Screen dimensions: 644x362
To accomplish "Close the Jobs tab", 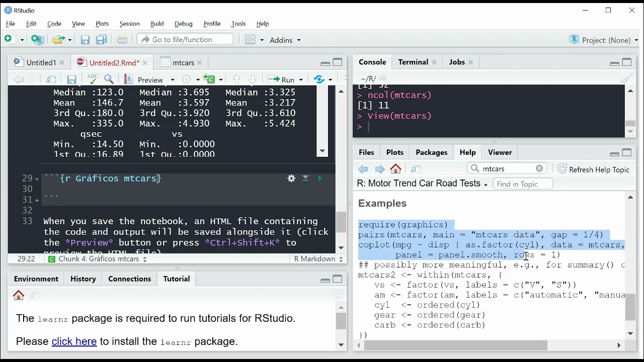I will (x=471, y=62).
